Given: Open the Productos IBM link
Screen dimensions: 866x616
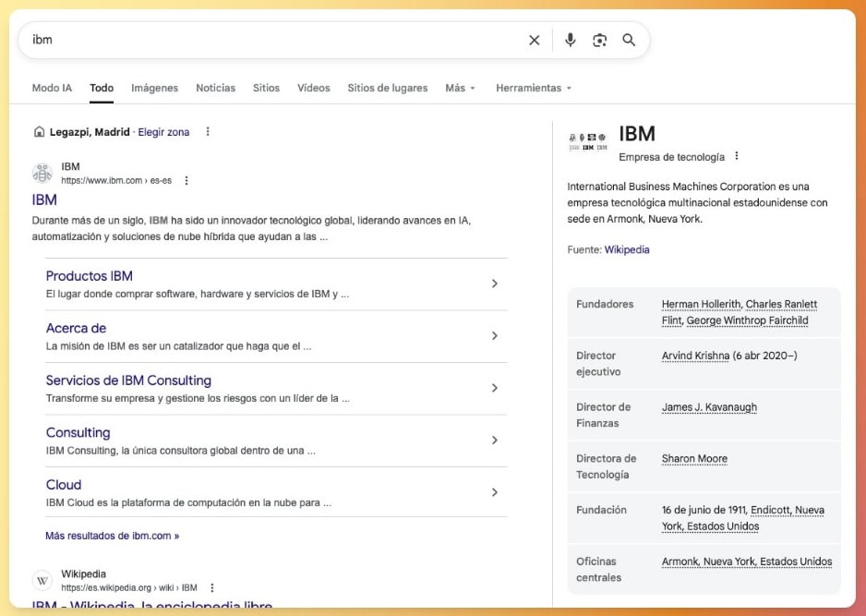Looking at the screenshot, I should pyautogui.click(x=89, y=276).
